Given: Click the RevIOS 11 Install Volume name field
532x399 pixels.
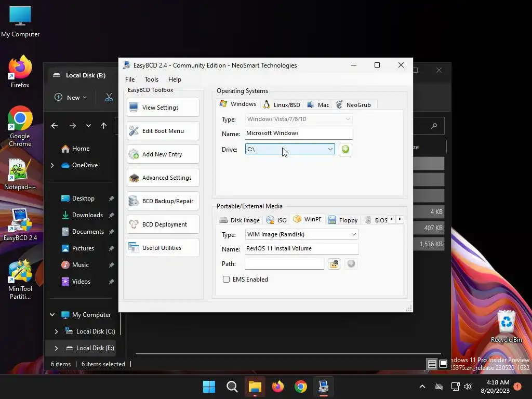Looking at the screenshot, I should [302, 249].
